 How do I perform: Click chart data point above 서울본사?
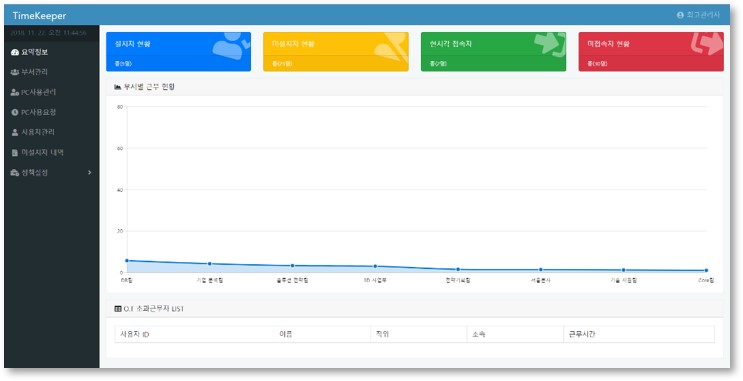click(x=541, y=270)
